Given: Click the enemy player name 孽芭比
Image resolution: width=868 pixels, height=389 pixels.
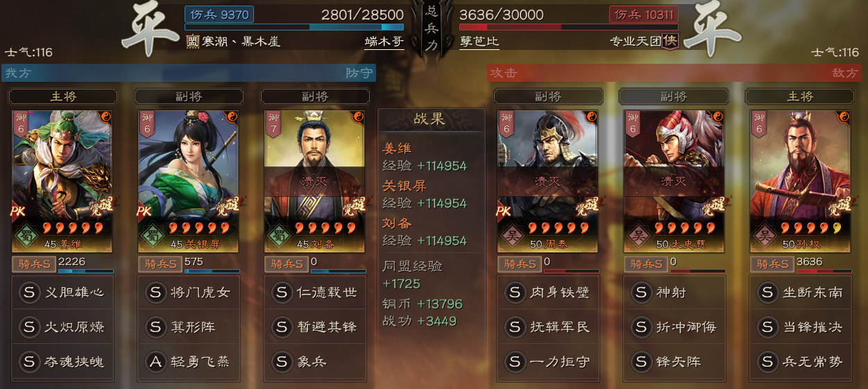Looking at the screenshot, I should 479,42.
